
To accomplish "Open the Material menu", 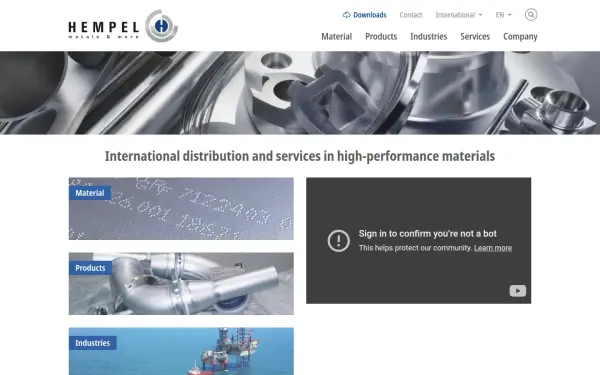I will [x=337, y=36].
